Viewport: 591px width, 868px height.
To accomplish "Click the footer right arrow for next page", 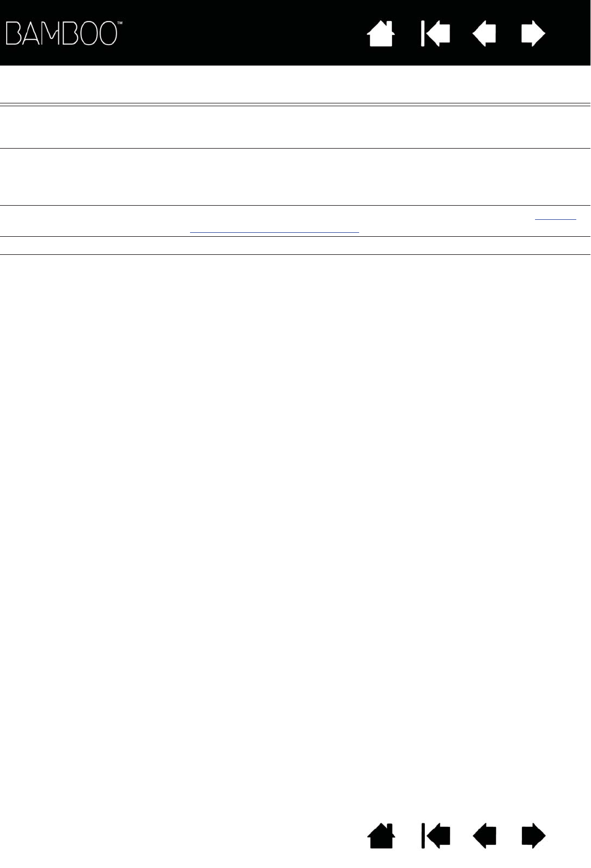I will point(533,836).
